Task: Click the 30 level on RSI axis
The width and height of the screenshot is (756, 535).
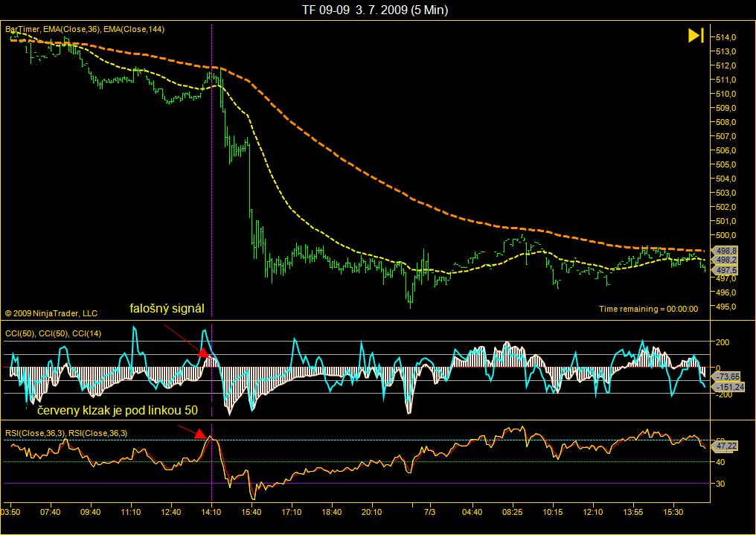Action: pyautogui.click(x=720, y=484)
